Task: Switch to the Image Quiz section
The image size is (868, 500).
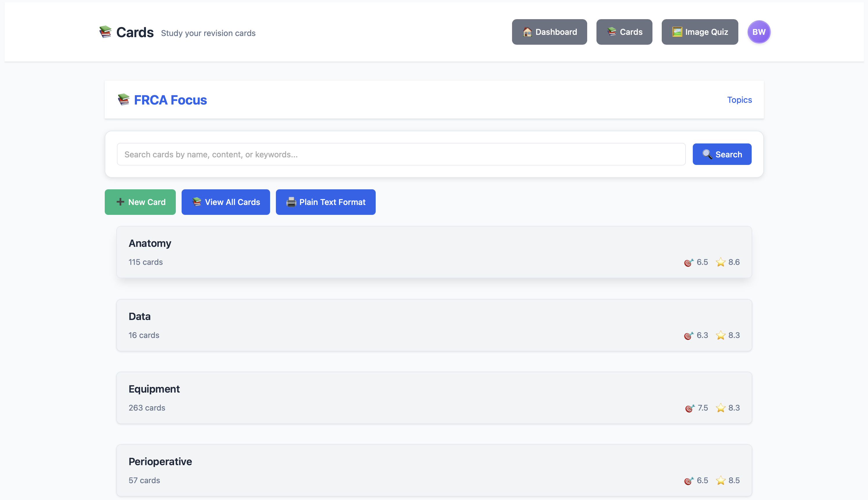Action: click(699, 32)
